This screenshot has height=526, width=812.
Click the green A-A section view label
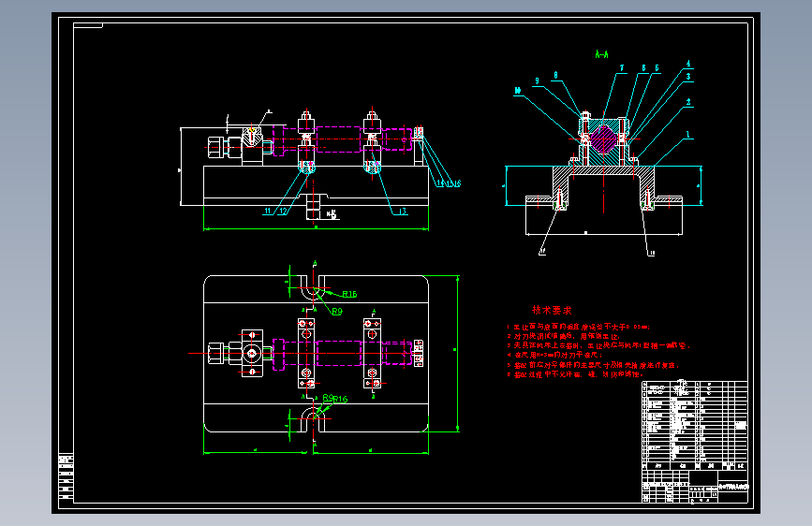[x=601, y=54]
